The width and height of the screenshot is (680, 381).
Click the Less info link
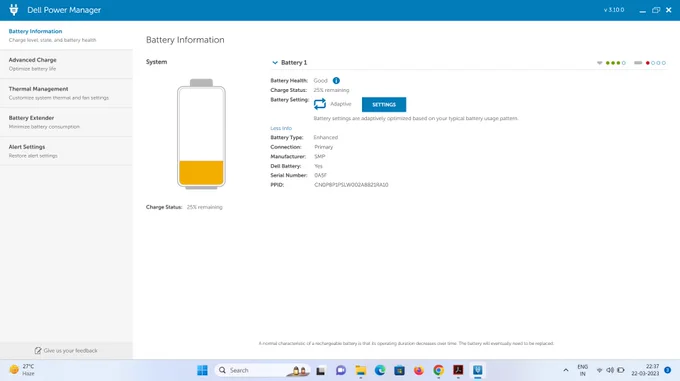[281, 128]
